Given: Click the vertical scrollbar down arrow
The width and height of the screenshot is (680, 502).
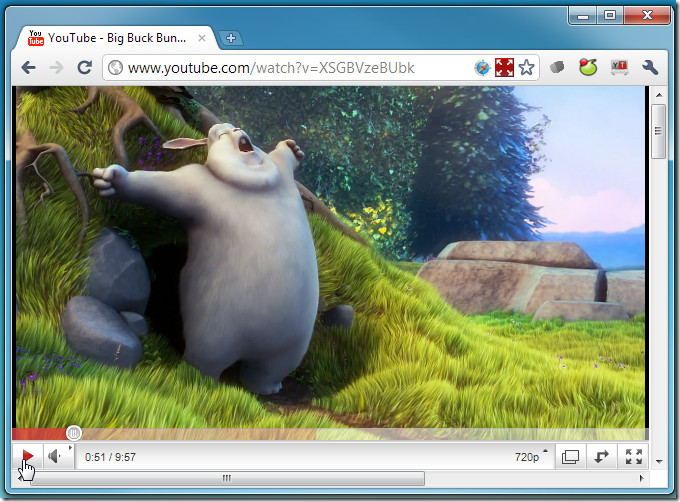Looking at the screenshot, I should click(x=659, y=461).
